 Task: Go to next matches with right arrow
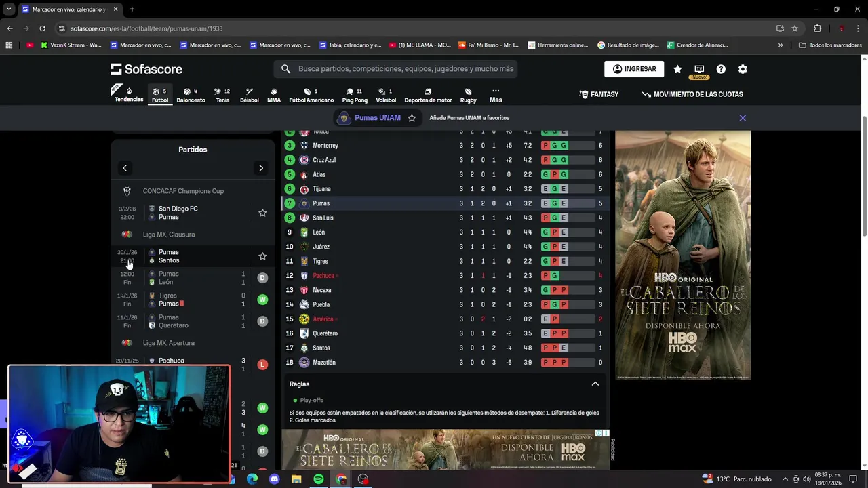(x=261, y=168)
